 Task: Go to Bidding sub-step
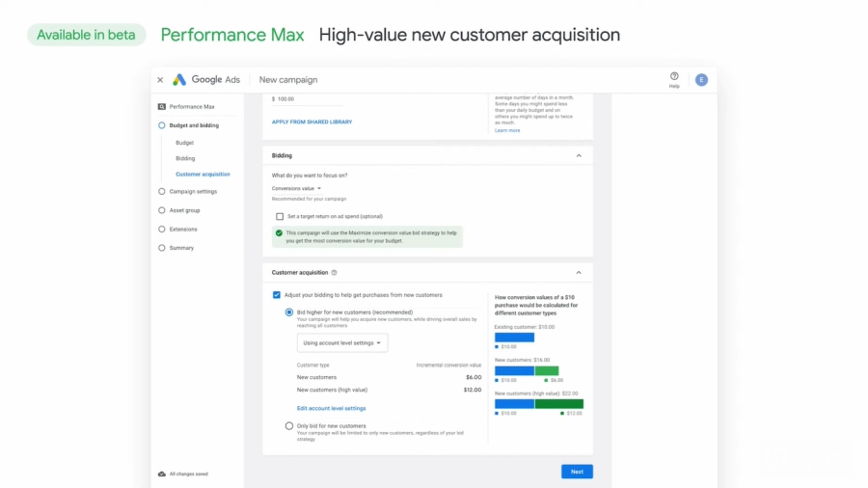click(x=185, y=158)
